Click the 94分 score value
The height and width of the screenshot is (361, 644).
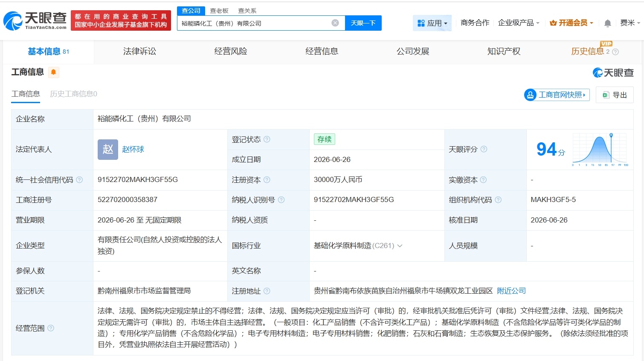coord(551,150)
